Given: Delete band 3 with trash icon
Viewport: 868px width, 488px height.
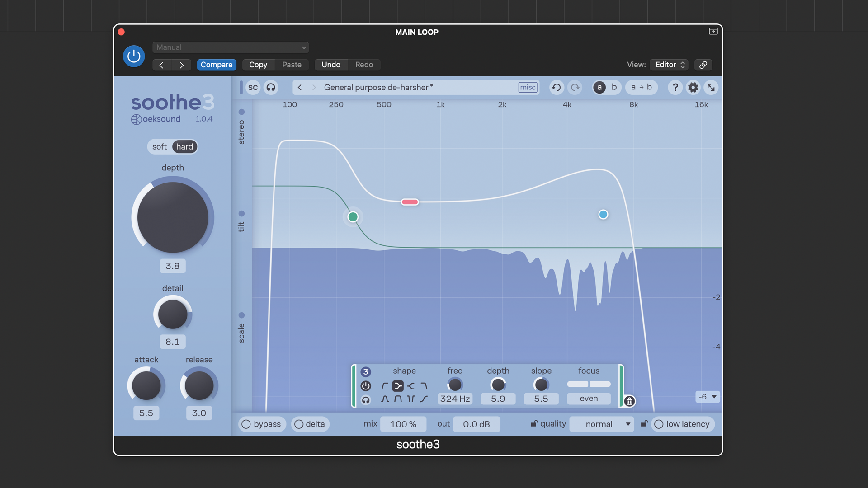Looking at the screenshot, I should 629,401.
